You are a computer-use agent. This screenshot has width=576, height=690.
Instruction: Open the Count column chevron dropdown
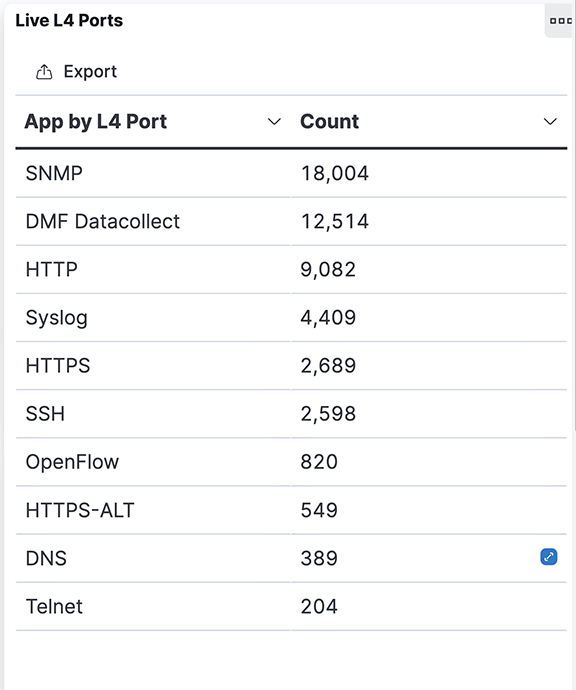coord(550,121)
